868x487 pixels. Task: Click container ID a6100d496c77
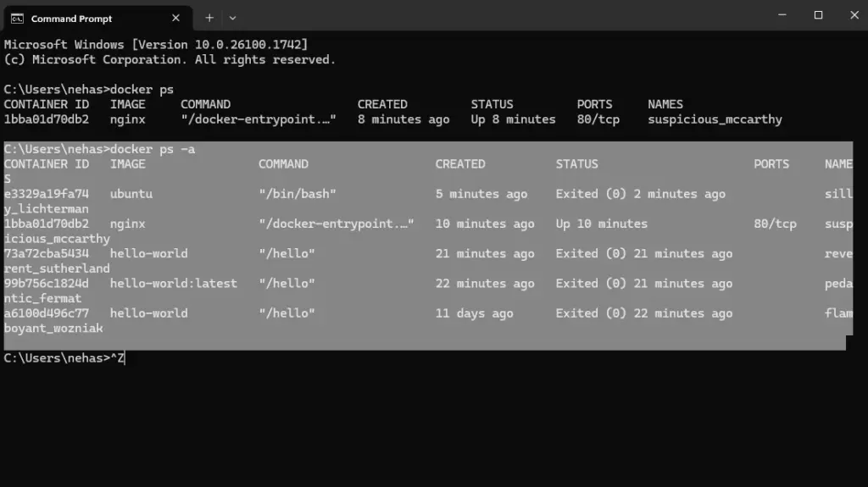[x=46, y=313]
